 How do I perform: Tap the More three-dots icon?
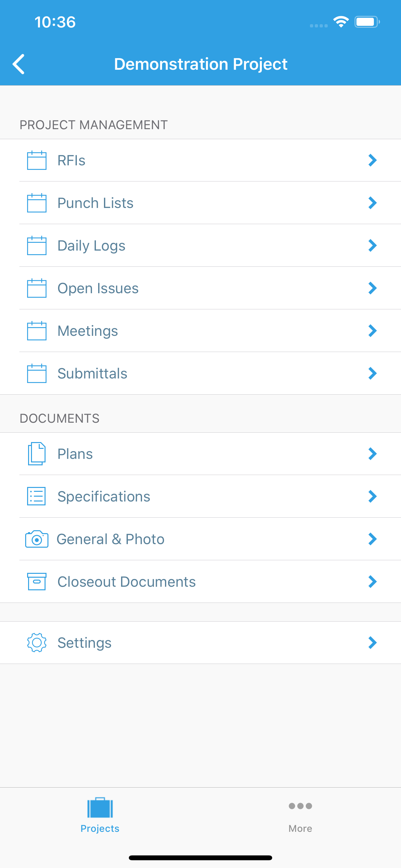tap(300, 806)
